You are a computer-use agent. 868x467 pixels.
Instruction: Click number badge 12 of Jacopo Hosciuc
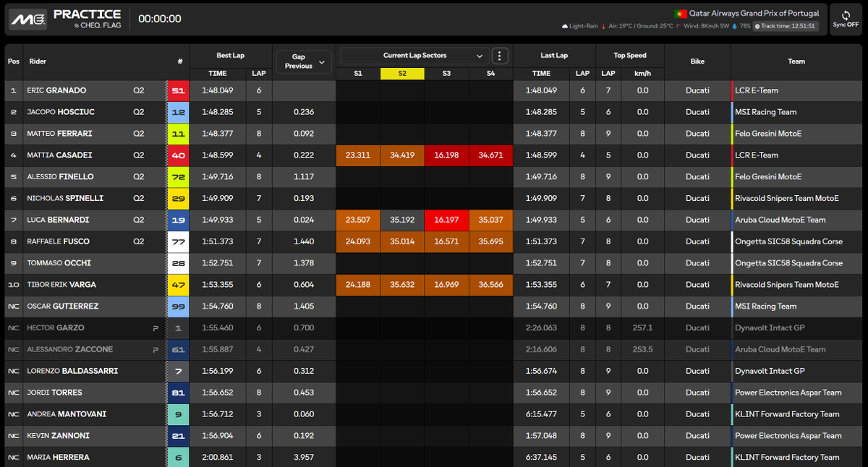(x=178, y=112)
